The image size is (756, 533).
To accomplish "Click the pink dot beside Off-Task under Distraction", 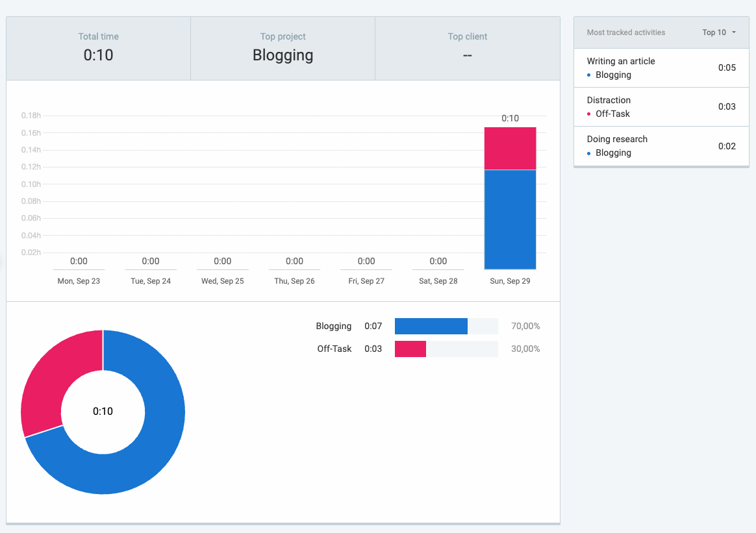I will tap(589, 114).
